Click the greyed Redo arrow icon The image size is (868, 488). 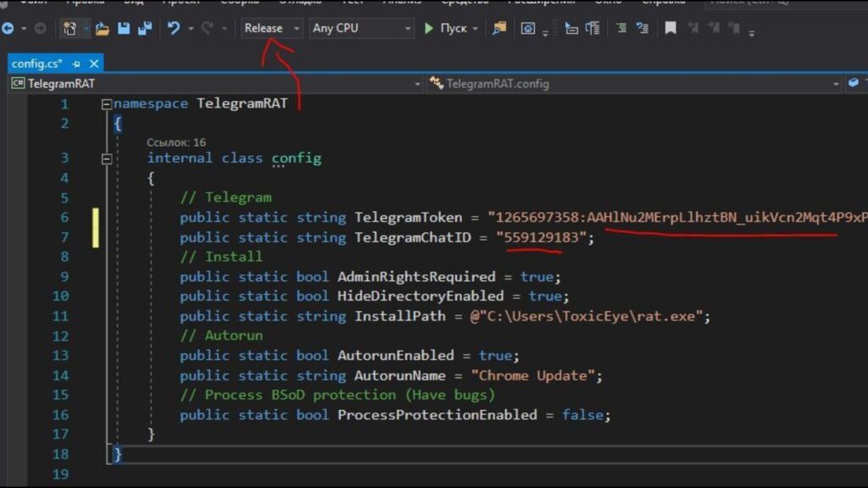pos(208,28)
